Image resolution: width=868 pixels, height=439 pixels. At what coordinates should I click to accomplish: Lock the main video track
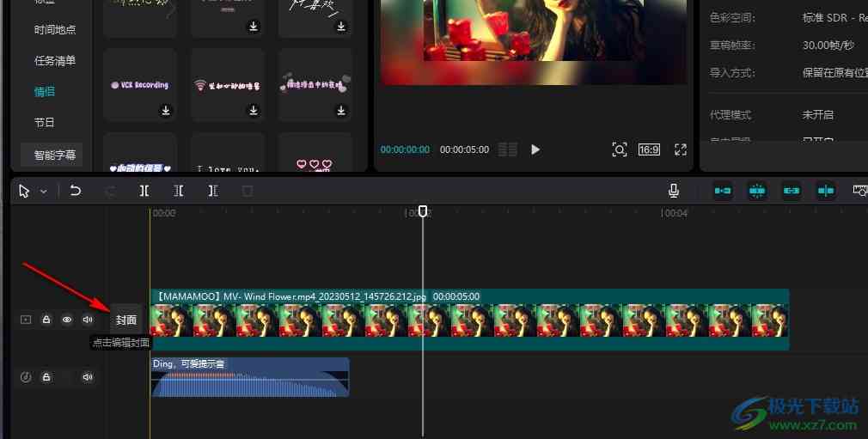[x=46, y=320]
